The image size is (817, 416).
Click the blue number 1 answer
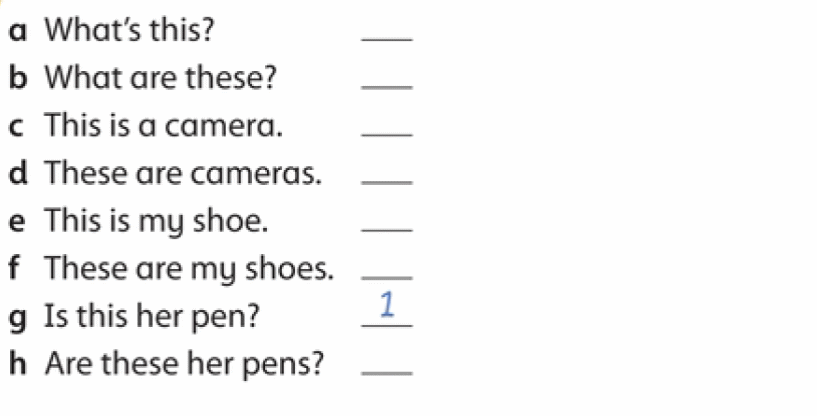(387, 304)
